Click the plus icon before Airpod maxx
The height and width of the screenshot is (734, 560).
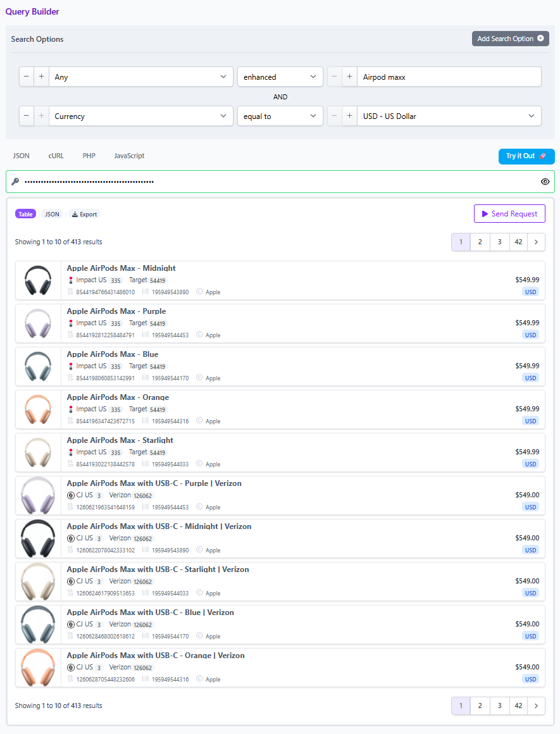tap(349, 77)
